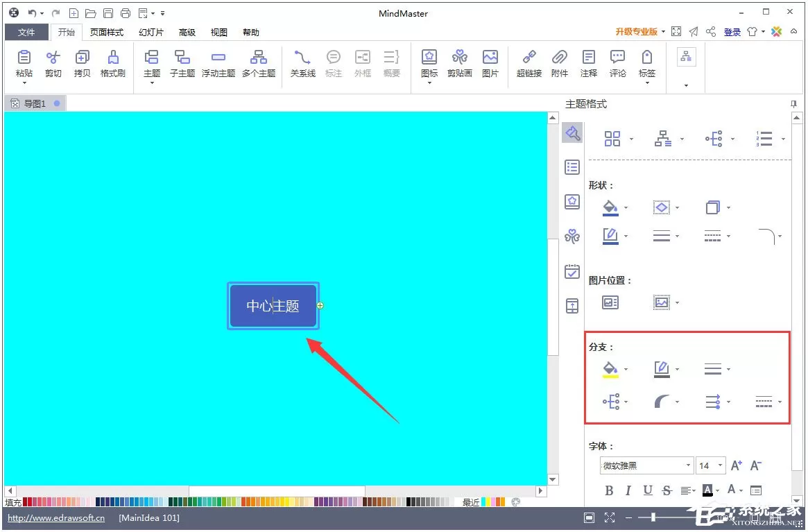Screen dimensions: 808x532
Task: Open the outline list sidebar panel
Action: point(572,167)
